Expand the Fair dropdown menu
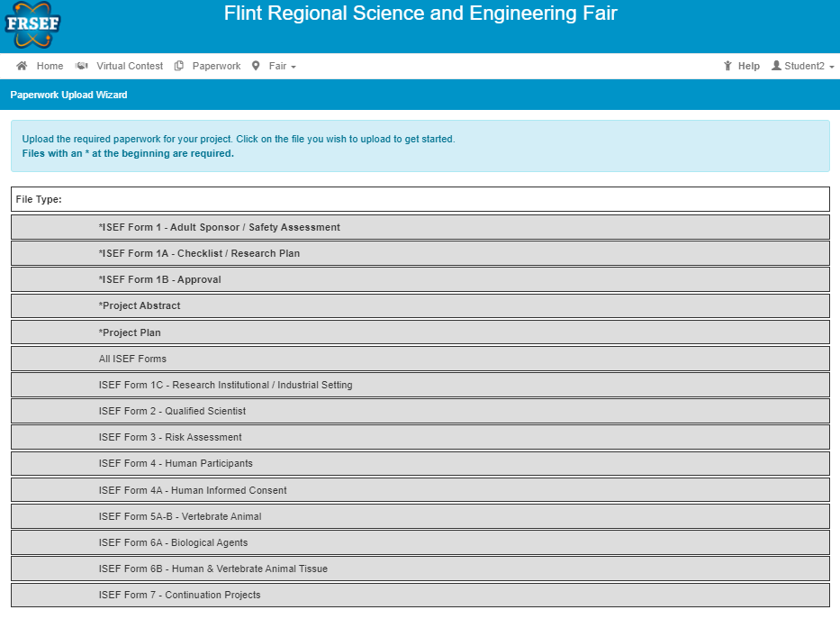Screen dimensions: 840x628 tap(283, 66)
